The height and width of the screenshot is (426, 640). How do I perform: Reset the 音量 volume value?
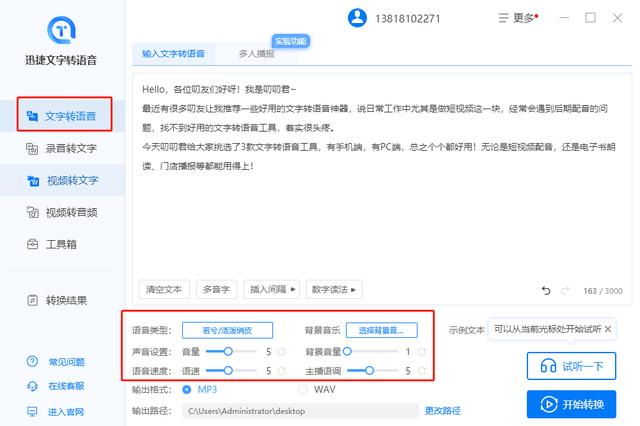pos(281,351)
